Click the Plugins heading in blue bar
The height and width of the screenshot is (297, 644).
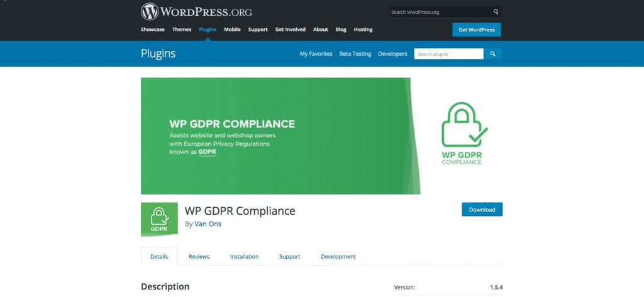158,54
